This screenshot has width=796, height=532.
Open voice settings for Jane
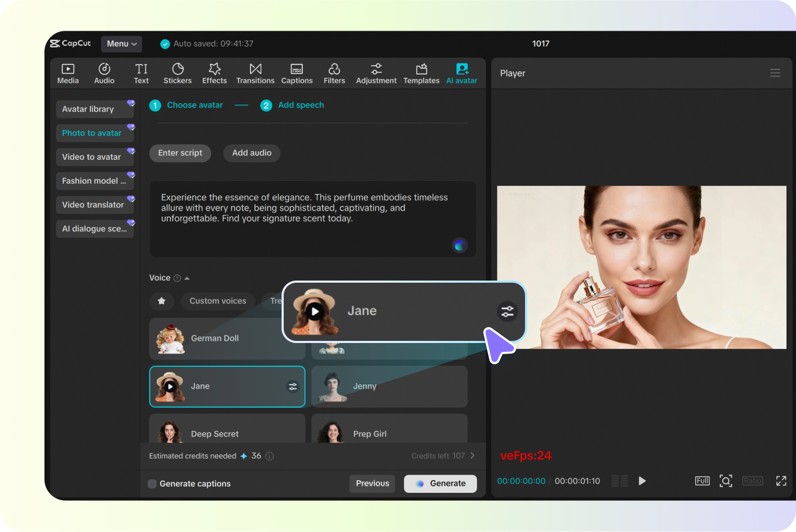(x=293, y=386)
